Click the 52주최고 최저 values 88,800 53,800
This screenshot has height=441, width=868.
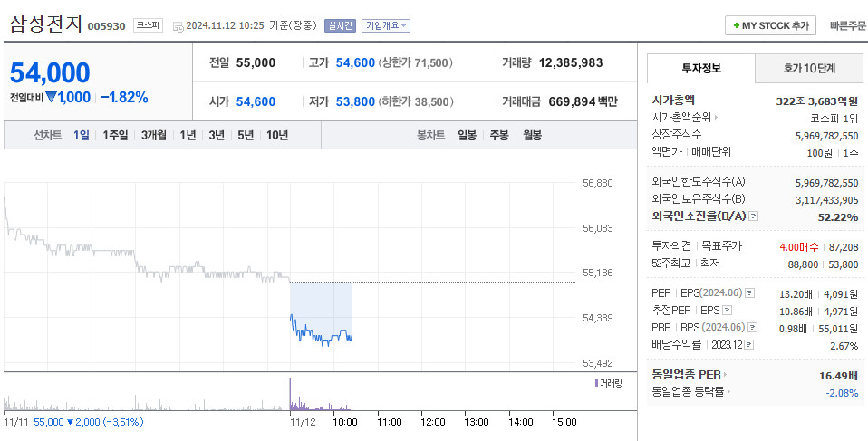click(x=824, y=264)
